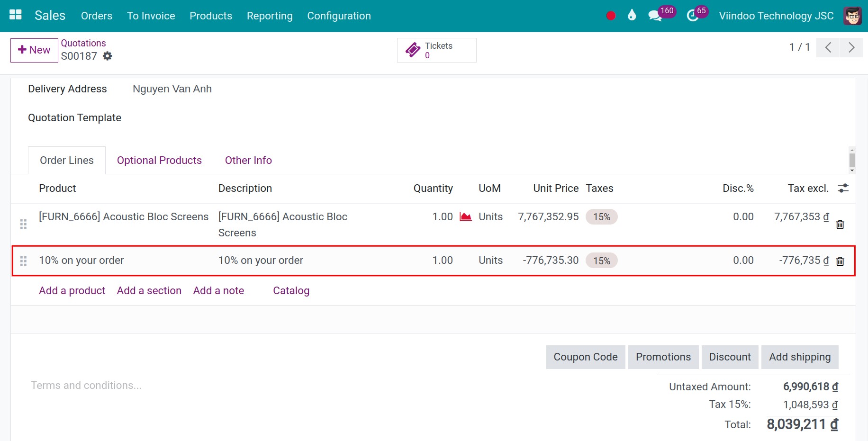Open the To Invoice menu

tap(151, 16)
